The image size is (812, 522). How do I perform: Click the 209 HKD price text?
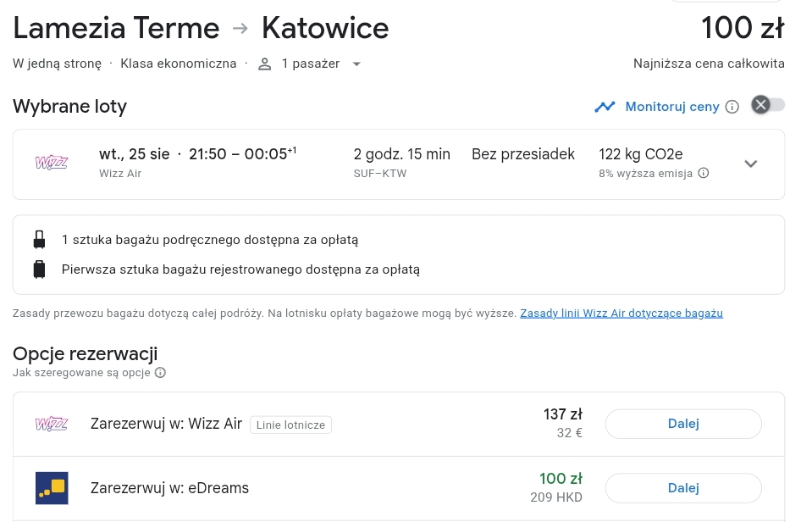[x=556, y=497]
